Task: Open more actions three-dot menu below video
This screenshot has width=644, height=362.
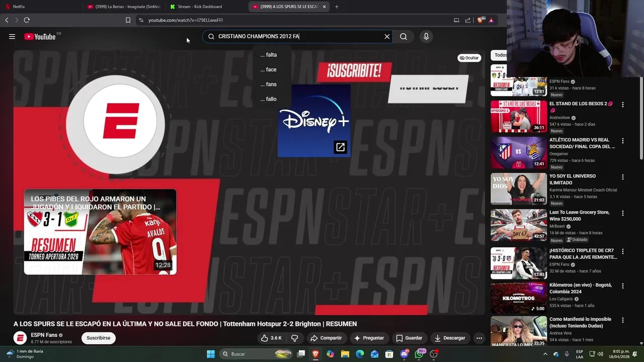Action: (x=479, y=338)
